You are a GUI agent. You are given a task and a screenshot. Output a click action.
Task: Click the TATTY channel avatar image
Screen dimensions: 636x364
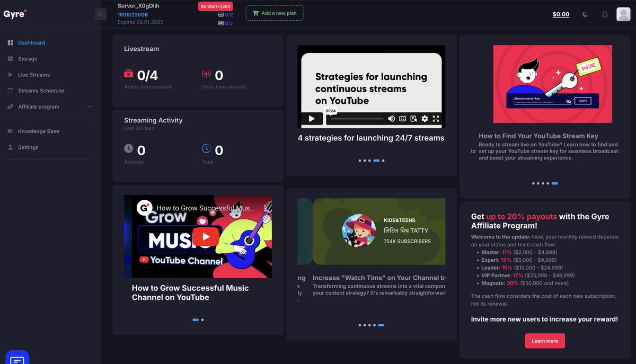[x=359, y=232]
